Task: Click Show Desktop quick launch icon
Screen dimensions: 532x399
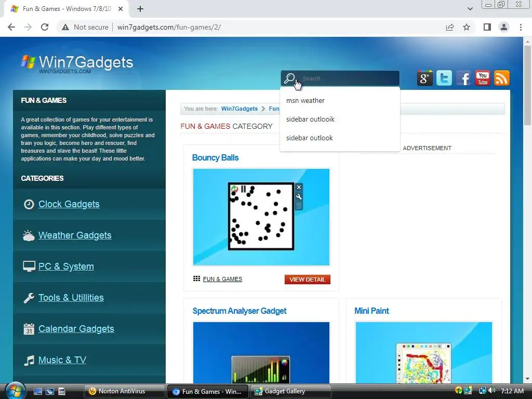Action: (37, 391)
